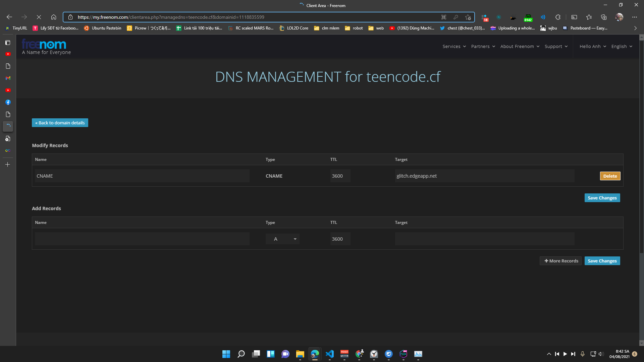
Task: Delete the CNAME record
Action: point(610,176)
